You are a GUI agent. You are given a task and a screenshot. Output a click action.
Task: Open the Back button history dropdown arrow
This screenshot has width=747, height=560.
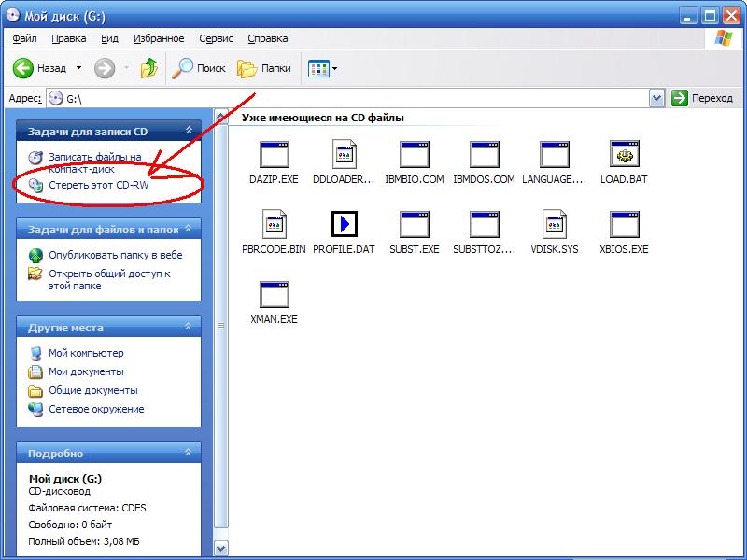78,68
